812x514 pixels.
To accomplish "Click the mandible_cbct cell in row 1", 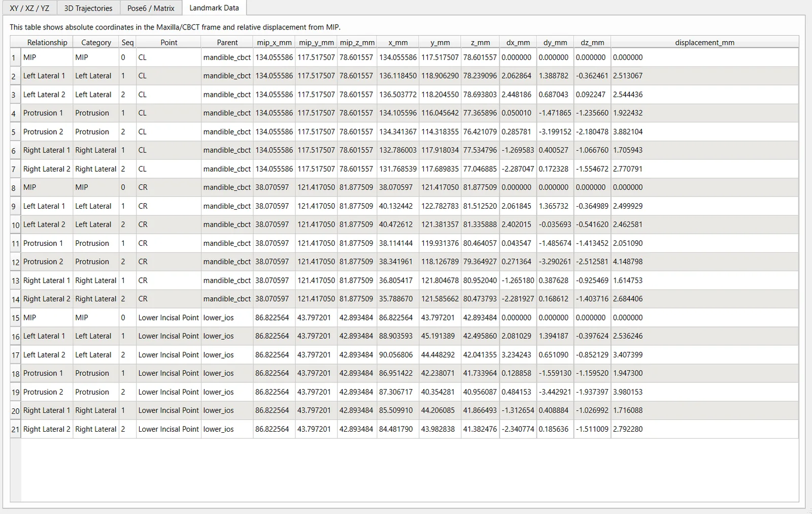I will point(227,57).
